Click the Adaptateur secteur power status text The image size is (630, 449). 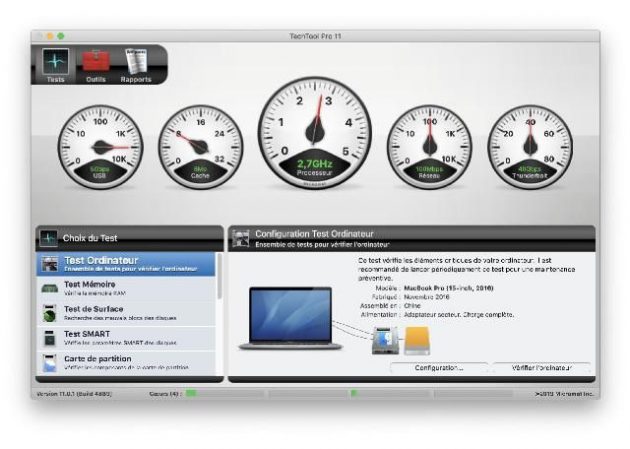coord(458,314)
